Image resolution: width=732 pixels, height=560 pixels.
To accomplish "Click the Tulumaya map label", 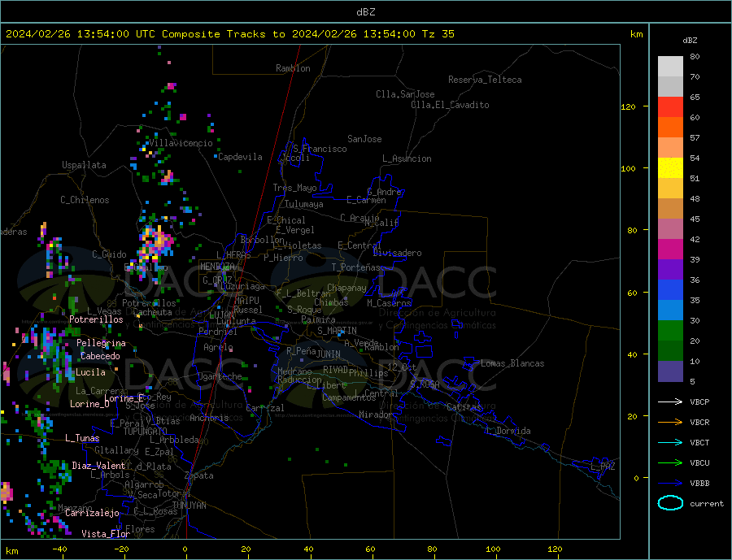I will (x=304, y=204).
